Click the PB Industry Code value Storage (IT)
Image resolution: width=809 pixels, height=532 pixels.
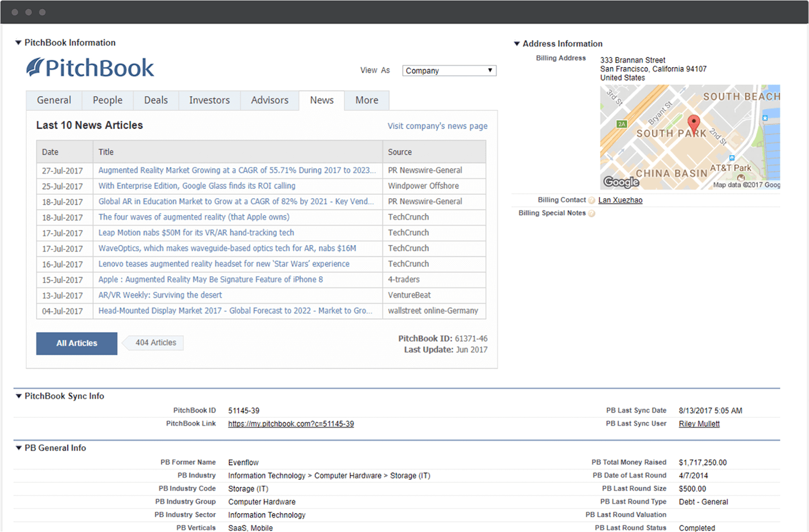[248, 489]
